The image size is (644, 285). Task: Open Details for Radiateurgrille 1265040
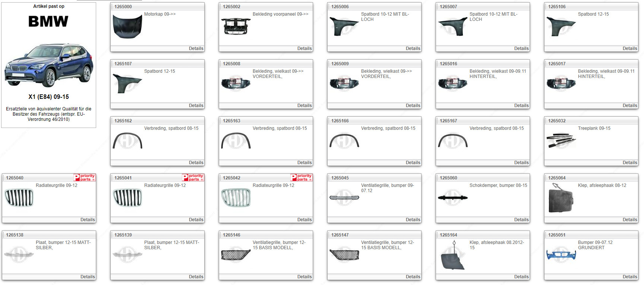(88, 220)
